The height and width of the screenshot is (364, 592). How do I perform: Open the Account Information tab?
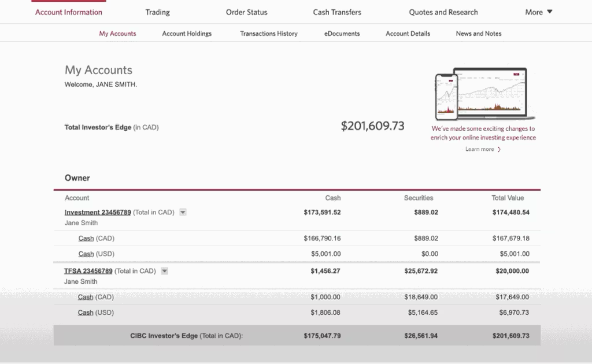tap(68, 12)
